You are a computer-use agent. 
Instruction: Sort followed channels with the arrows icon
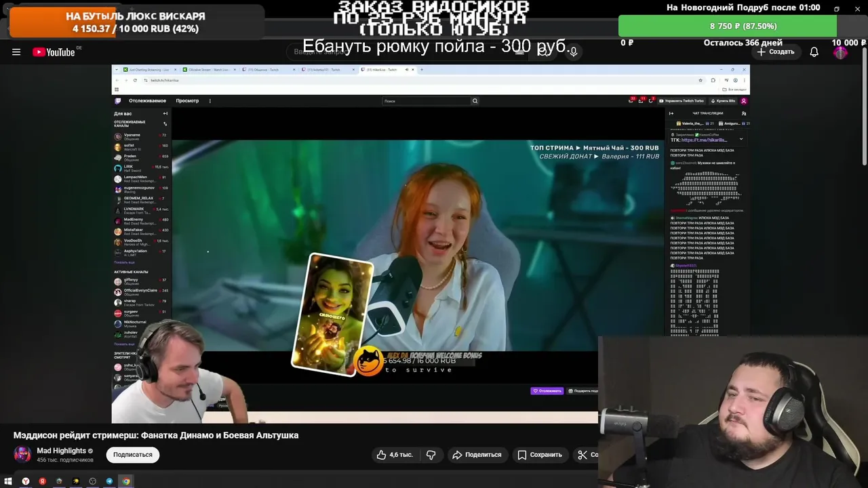[165, 124]
